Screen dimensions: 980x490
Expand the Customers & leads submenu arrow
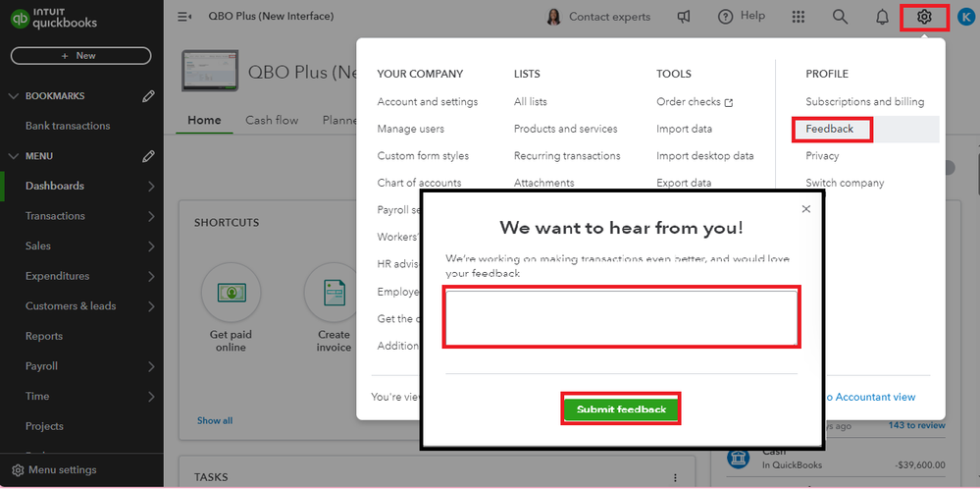click(151, 306)
